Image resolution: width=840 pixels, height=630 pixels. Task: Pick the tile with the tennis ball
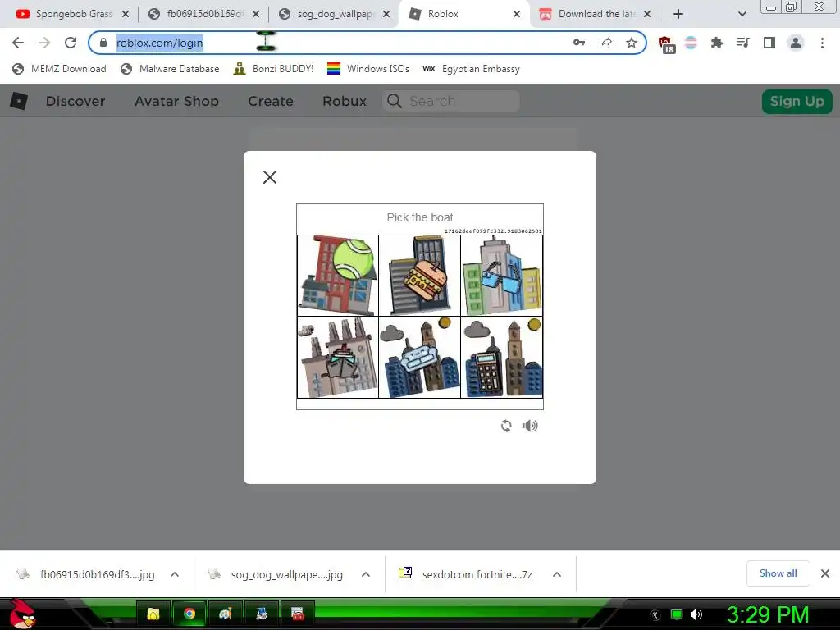click(x=338, y=276)
